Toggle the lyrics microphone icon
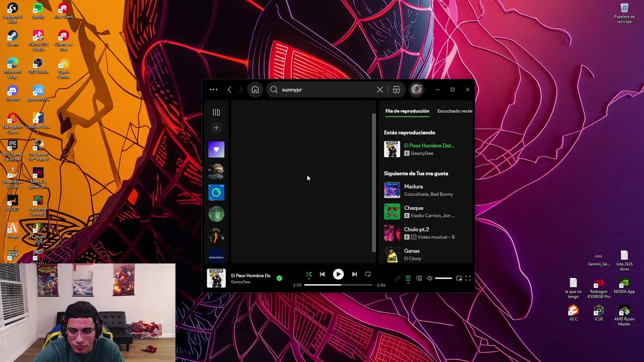644x362 pixels. (397, 278)
